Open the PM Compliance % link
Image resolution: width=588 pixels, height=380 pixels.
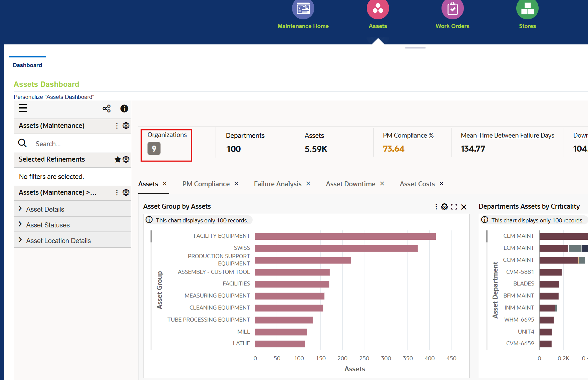(408, 135)
